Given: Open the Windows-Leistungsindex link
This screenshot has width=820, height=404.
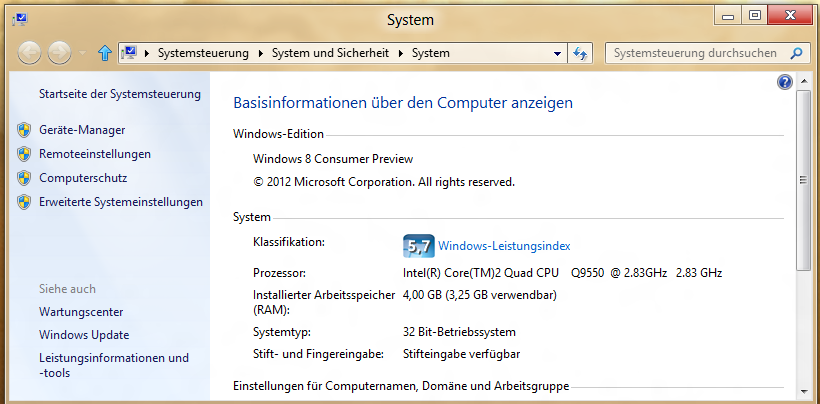Looking at the screenshot, I should pyautogui.click(x=504, y=245).
